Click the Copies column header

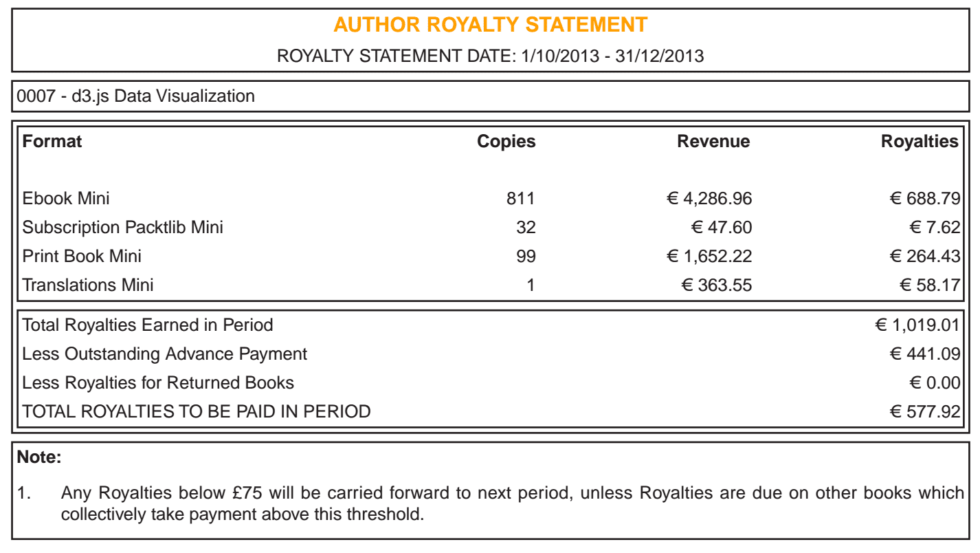(506, 142)
